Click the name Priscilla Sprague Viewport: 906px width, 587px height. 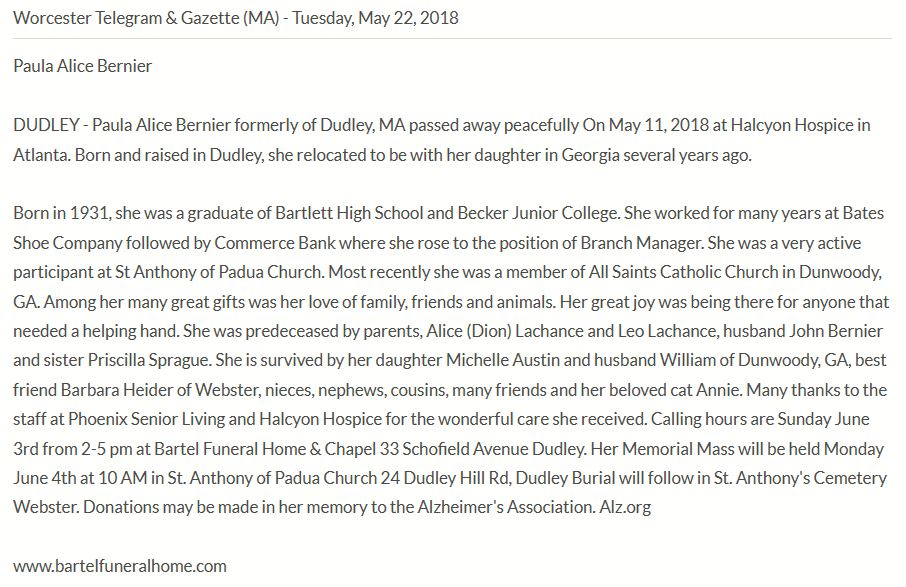point(133,360)
